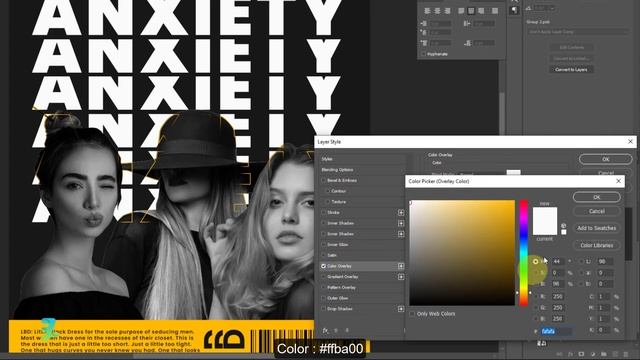The image size is (640, 360).
Task: Enable the Pattern Overlay checkbox
Action: pyautogui.click(x=323, y=287)
